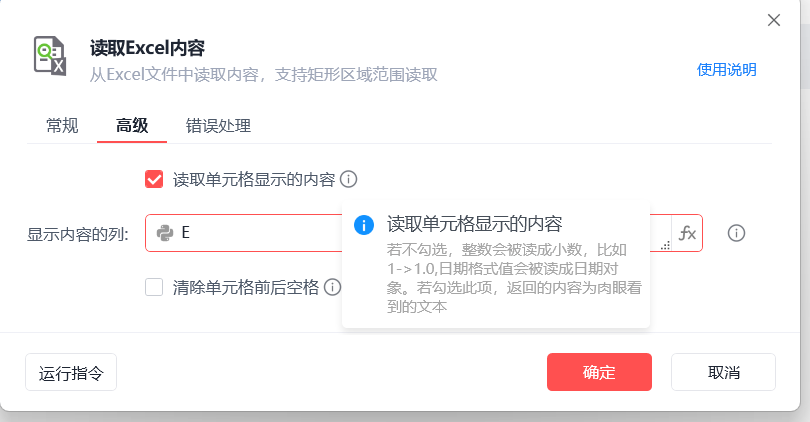The width and height of the screenshot is (810, 422).
Task: Click info icon beside 清除单元格前后空格
Action: click(332, 288)
